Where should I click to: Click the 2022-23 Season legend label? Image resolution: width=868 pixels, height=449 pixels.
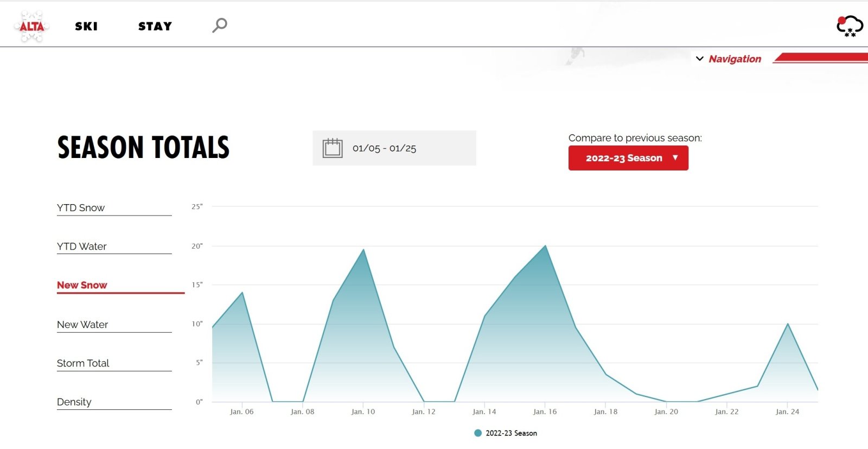click(x=511, y=433)
